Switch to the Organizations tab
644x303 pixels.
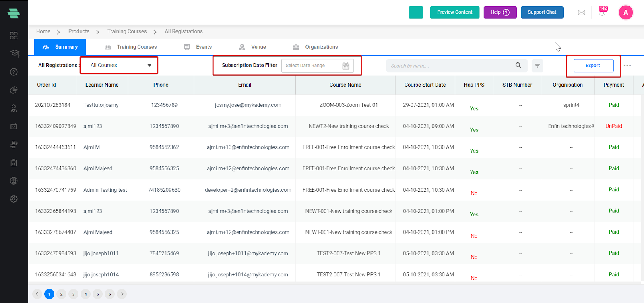[315, 47]
